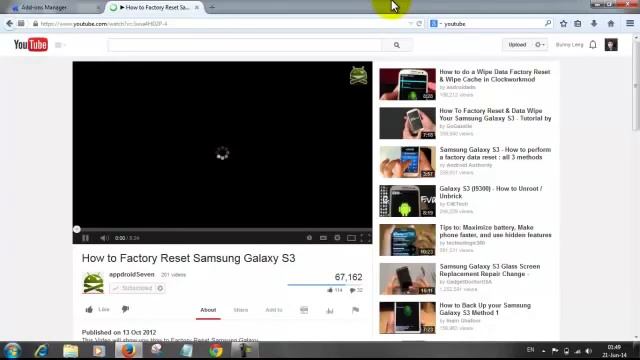Report the video with the flag icon
The height and width of the screenshot is (360, 640).
pyautogui.click(x=356, y=310)
